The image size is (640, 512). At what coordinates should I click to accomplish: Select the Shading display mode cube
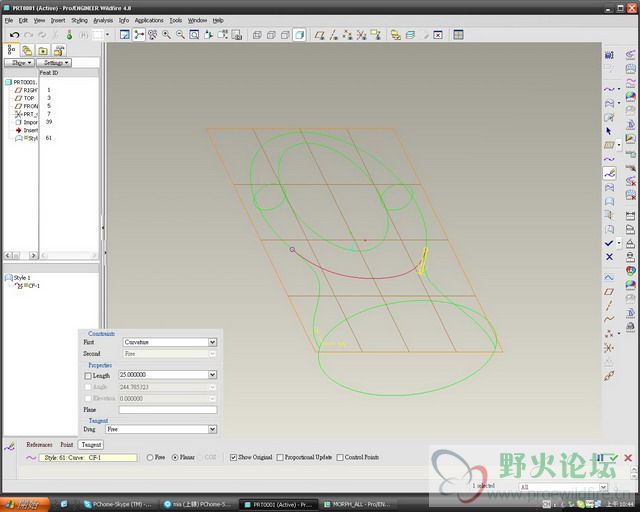pyautogui.click(x=299, y=35)
